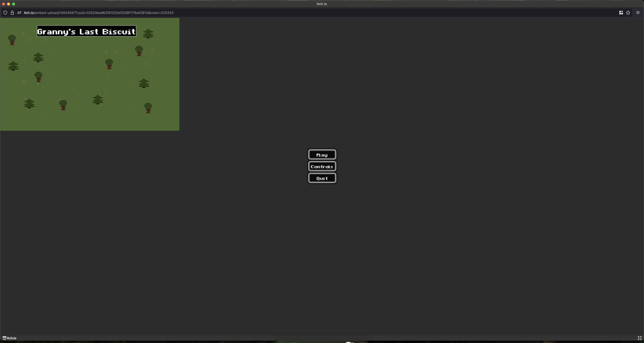Maximize the window with the green button
Screen dimensions: 644x343
pos(13,4)
